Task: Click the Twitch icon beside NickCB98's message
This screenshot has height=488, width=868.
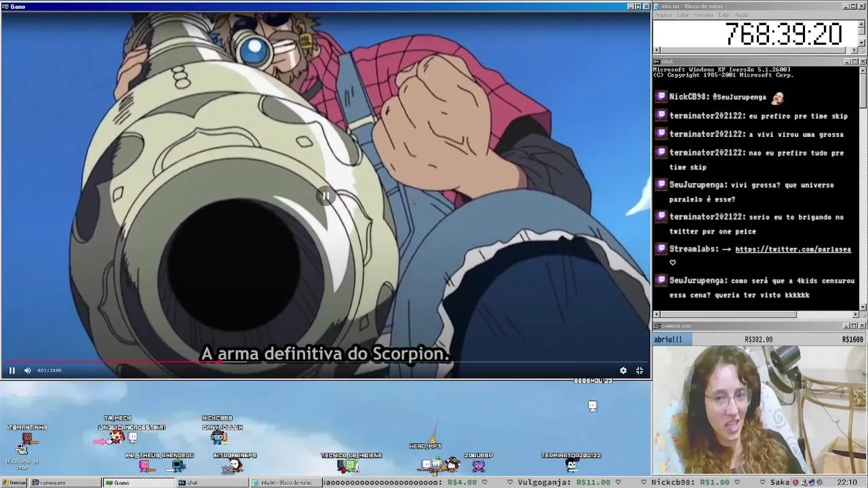Action: 661,97
